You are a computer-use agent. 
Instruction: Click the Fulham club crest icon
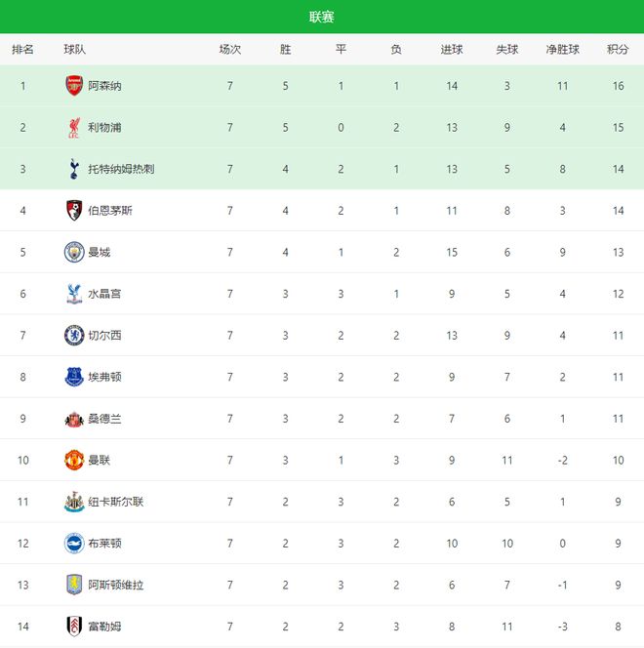tap(74, 627)
